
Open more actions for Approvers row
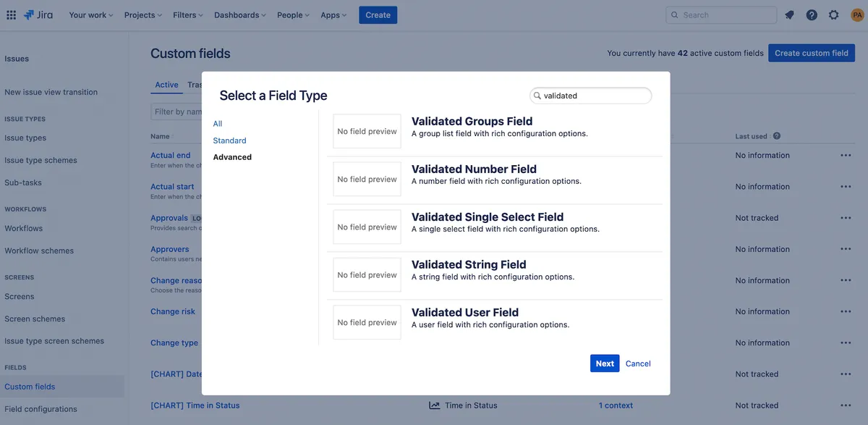click(x=846, y=249)
